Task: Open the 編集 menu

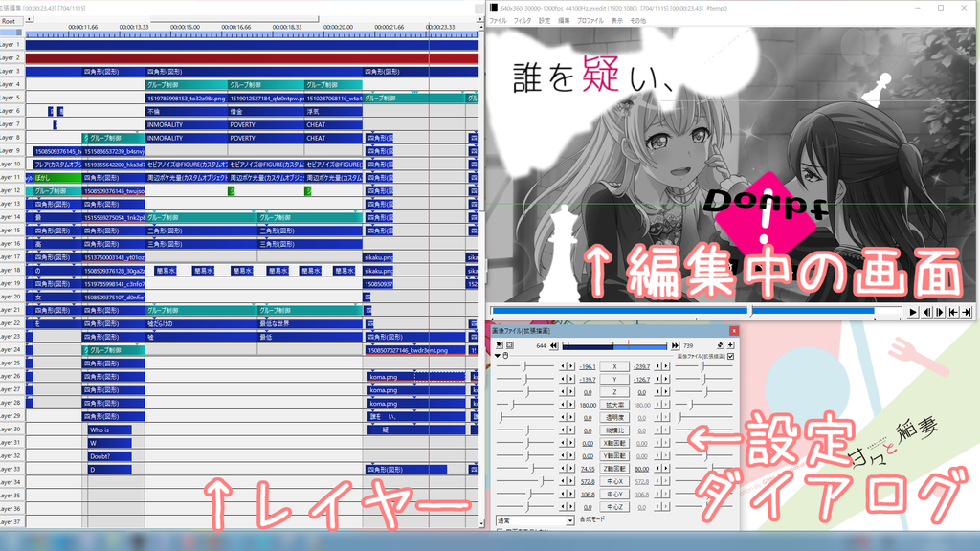Action: [x=564, y=21]
